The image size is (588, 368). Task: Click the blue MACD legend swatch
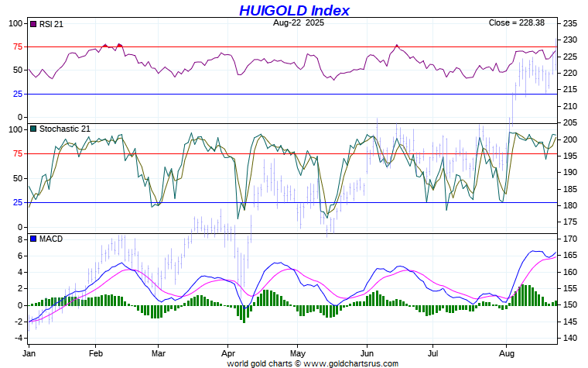tap(32, 239)
